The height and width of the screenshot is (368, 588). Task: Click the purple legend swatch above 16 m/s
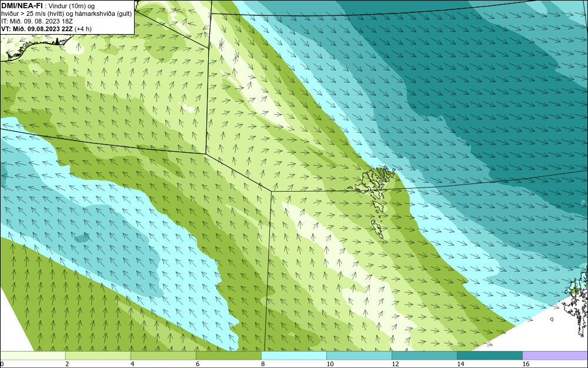coord(555,356)
